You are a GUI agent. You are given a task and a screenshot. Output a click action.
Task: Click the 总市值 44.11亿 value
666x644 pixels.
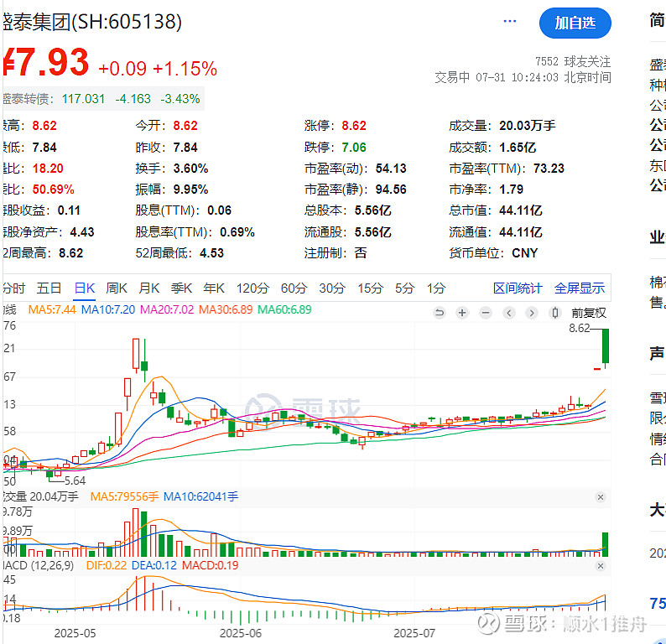521,210
